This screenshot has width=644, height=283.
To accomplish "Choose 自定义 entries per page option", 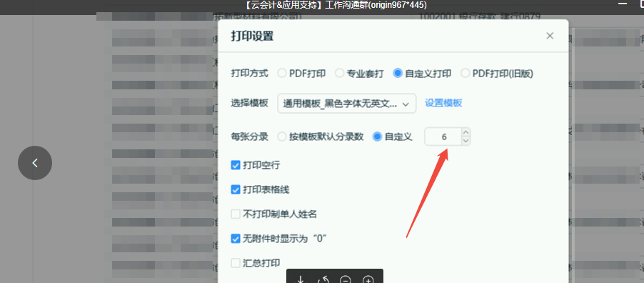I will coord(377,137).
